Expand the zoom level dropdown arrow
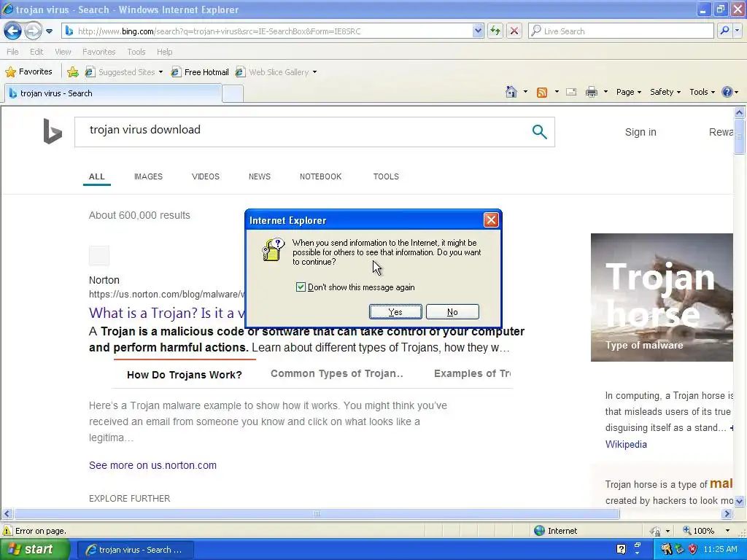Screen dimensions: 747x560 coord(727,531)
